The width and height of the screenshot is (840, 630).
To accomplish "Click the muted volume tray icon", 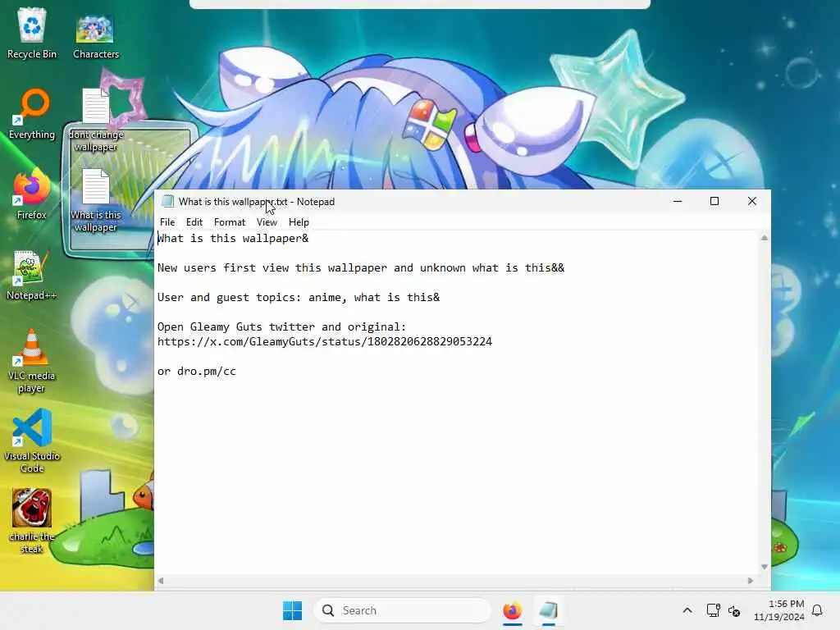I will (x=734, y=610).
